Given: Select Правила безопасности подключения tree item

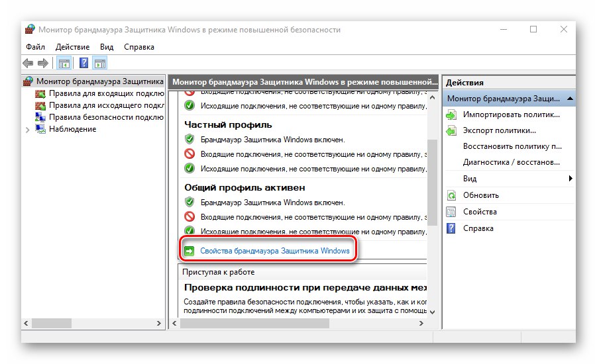Looking at the screenshot, I should 106,117.
